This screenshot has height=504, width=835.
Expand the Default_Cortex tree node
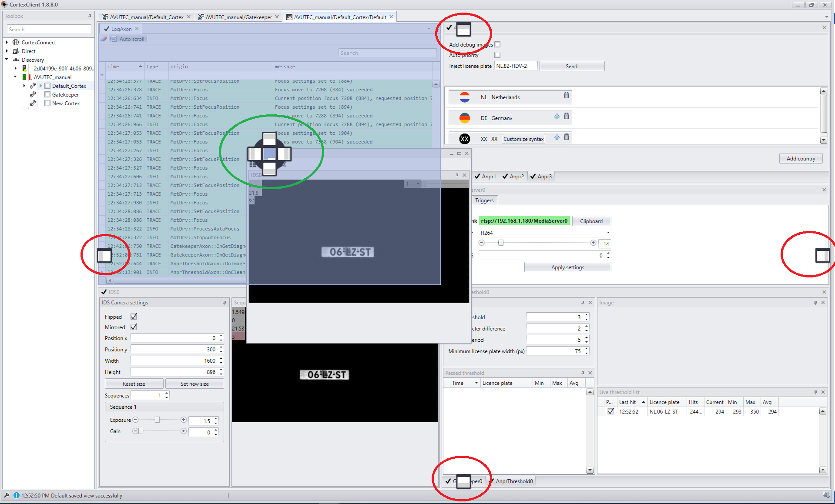(x=24, y=86)
